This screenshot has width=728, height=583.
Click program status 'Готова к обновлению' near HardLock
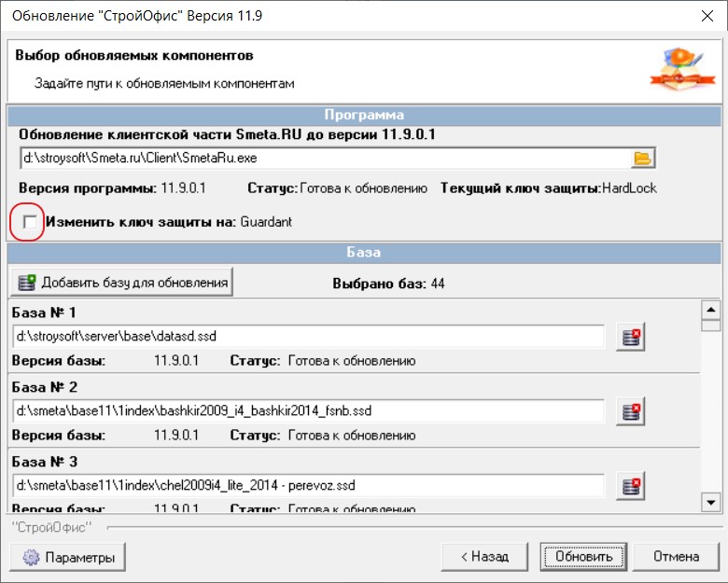(363, 188)
